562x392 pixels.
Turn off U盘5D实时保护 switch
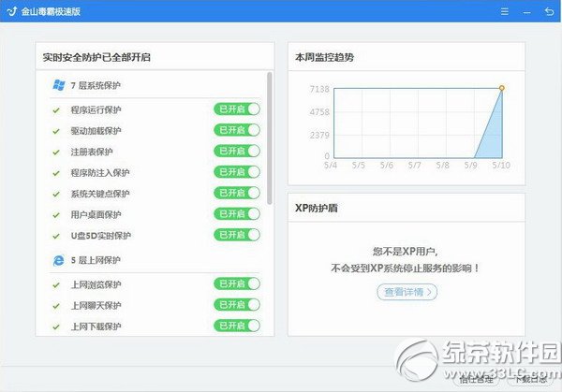pos(237,235)
